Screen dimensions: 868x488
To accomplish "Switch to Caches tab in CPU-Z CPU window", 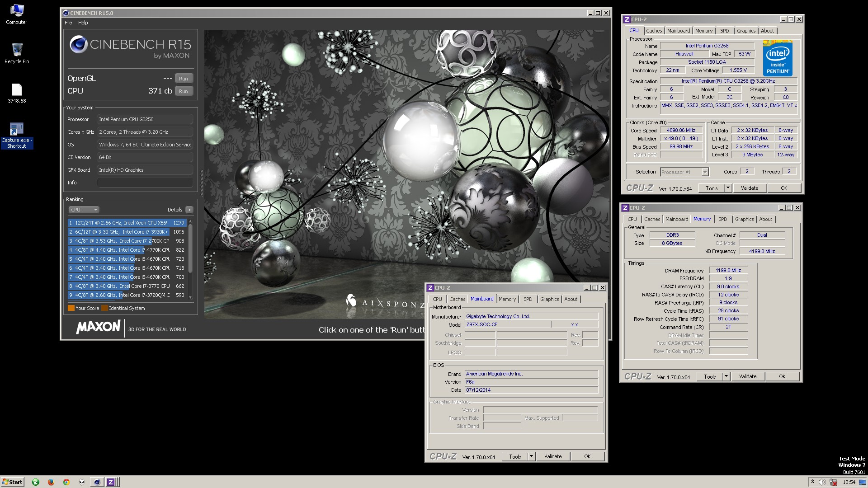I will tap(654, 31).
